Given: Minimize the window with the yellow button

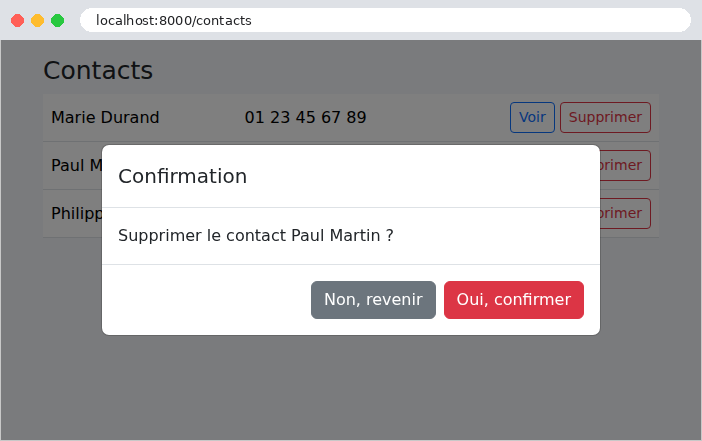Looking at the screenshot, I should point(38,20).
